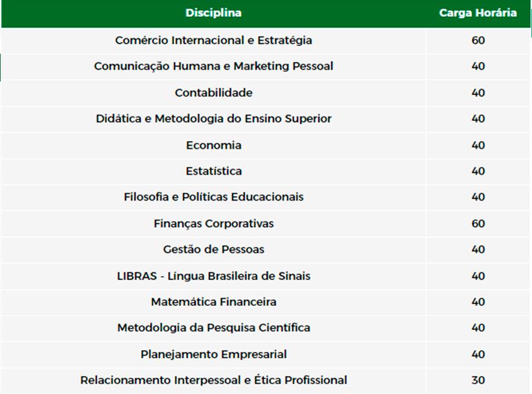Click the Disciplina column header
This screenshot has width=532, height=394.
pyautogui.click(x=213, y=13)
